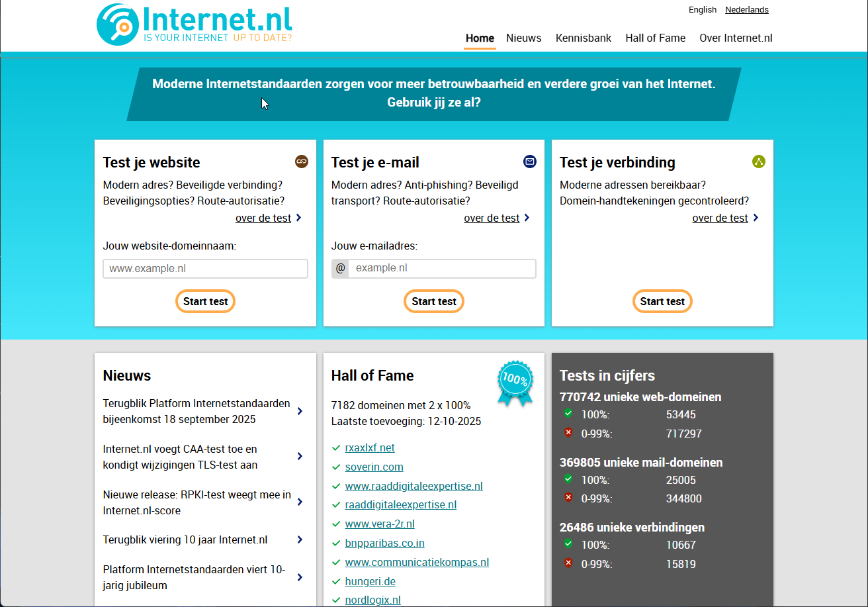Click the website domain name input field
The image size is (868, 607).
click(x=205, y=269)
